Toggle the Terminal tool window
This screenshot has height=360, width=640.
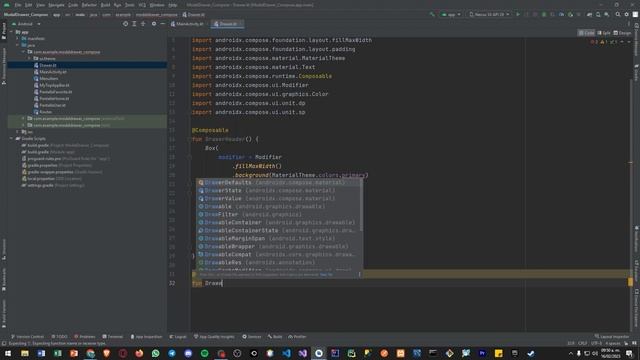[x=112, y=337]
